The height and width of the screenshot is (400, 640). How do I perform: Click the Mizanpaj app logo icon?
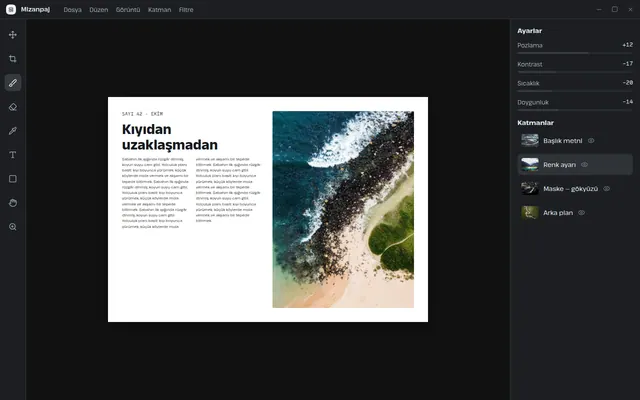tap(11, 9)
